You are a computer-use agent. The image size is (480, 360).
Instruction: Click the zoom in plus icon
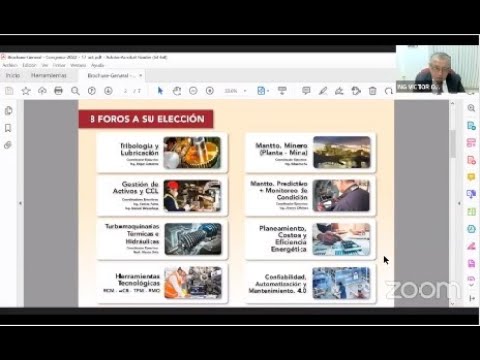(x=210, y=91)
